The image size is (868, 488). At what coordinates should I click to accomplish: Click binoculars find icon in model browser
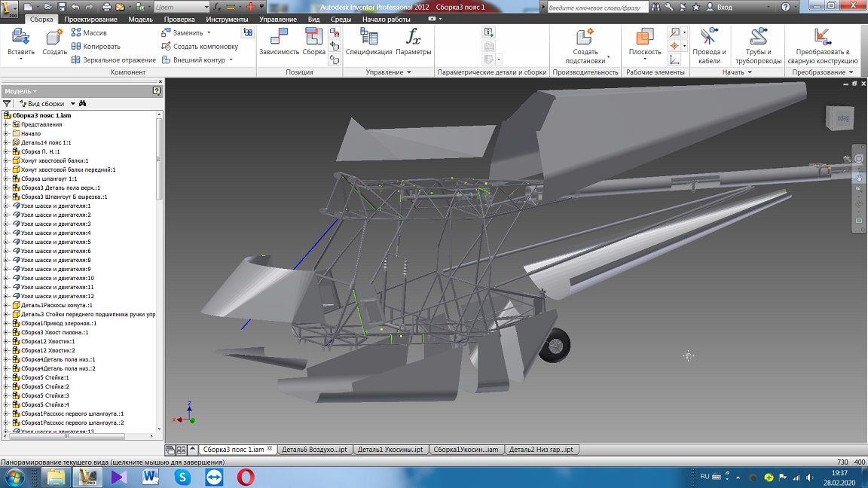click(x=83, y=103)
